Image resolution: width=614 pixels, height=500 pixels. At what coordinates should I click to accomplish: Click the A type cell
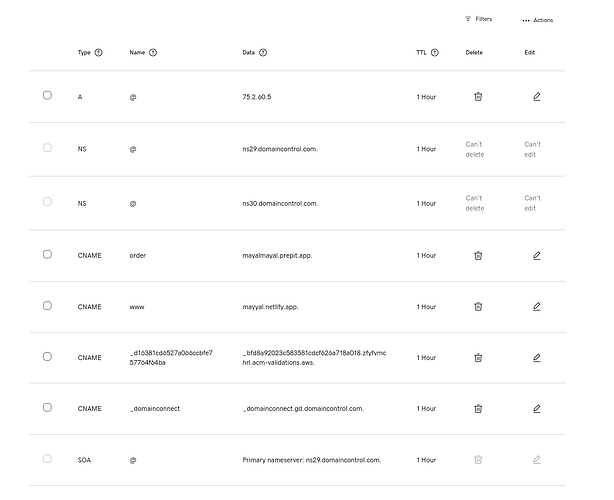(80, 97)
